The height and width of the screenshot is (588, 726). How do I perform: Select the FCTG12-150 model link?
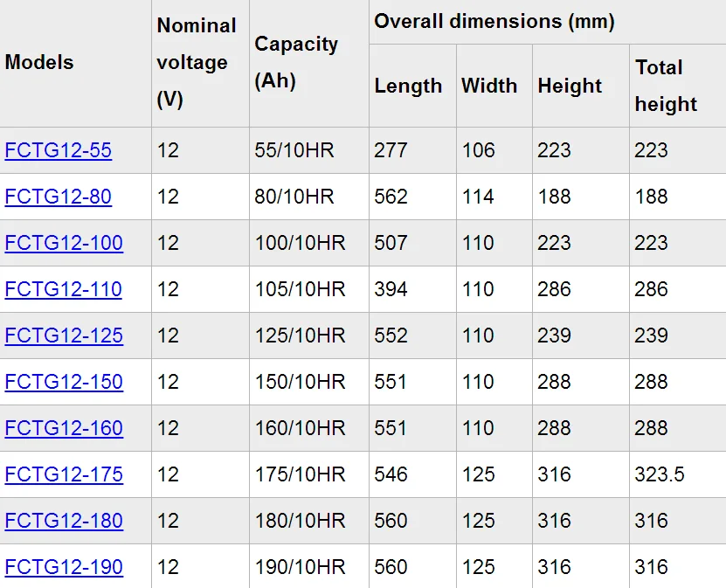64,382
